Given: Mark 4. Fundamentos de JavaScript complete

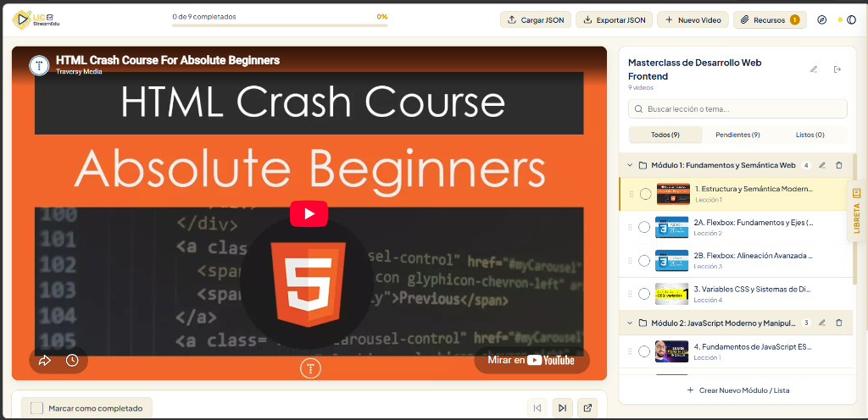Looking at the screenshot, I should click(x=644, y=351).
